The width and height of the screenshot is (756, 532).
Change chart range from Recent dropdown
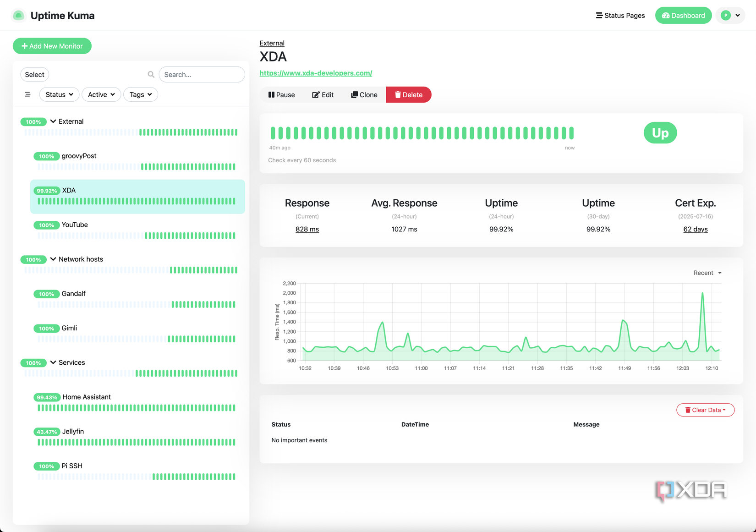click(x=707, y=273)
